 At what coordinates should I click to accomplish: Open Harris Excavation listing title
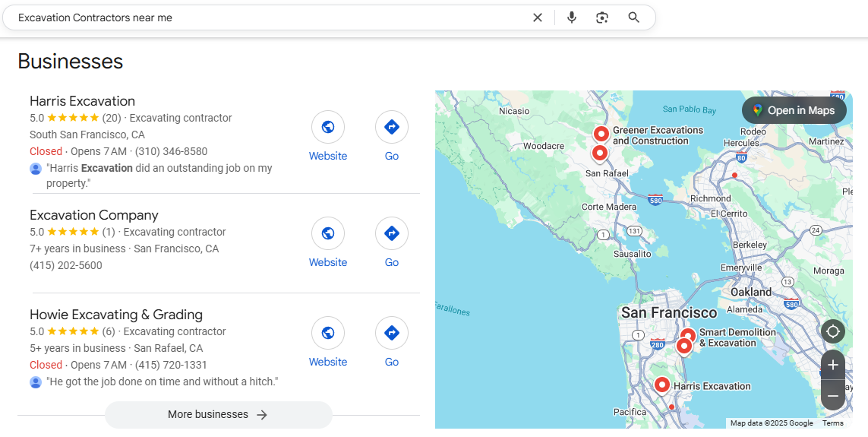82,101
